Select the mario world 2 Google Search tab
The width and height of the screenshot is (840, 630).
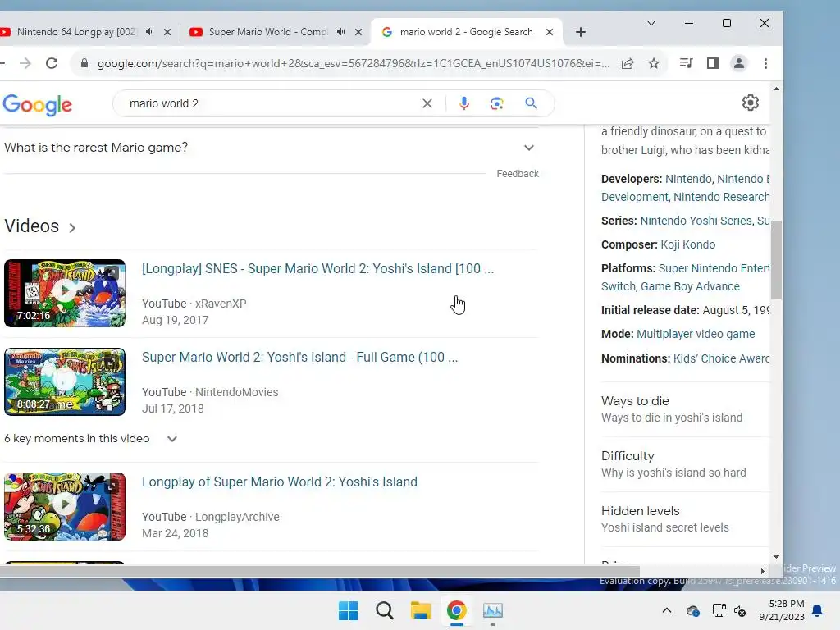click(x=466, y=32)
